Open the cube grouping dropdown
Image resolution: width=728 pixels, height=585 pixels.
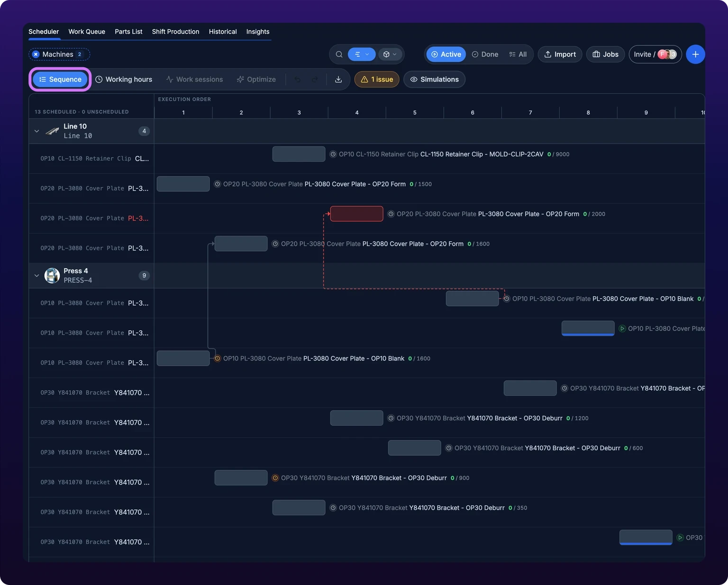click(390, 54)
